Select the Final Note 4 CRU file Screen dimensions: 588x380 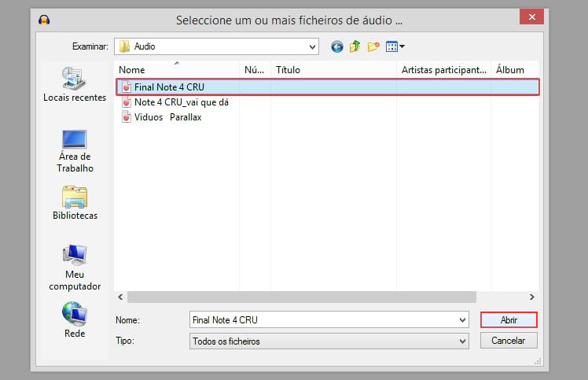click(328, 87)
